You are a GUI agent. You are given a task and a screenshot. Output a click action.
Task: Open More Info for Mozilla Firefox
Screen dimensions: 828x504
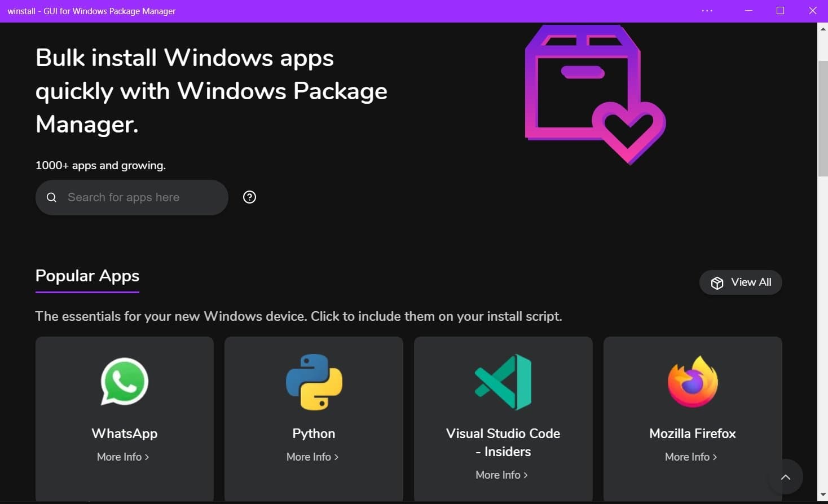(691, 457)
